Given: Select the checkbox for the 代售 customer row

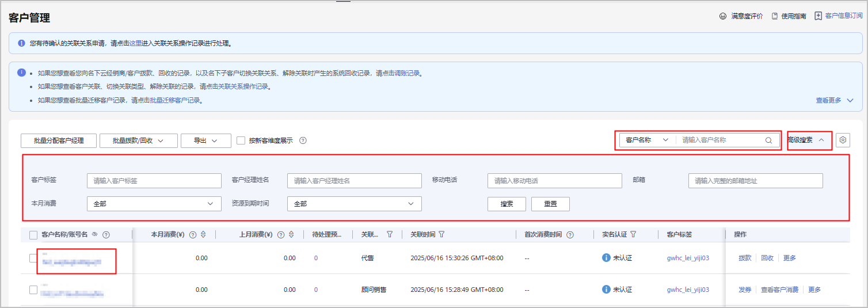Looking at the screenshot, I should coord(33,258).
